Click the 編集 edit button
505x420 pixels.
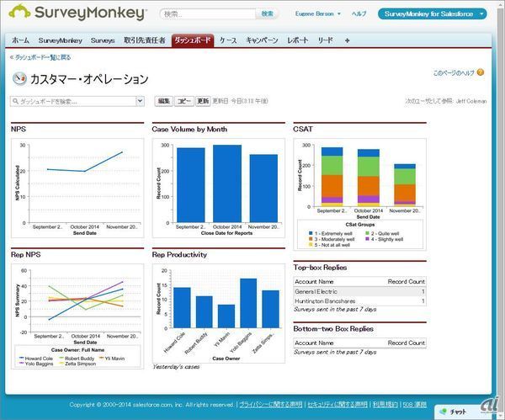tap(163, 101)
